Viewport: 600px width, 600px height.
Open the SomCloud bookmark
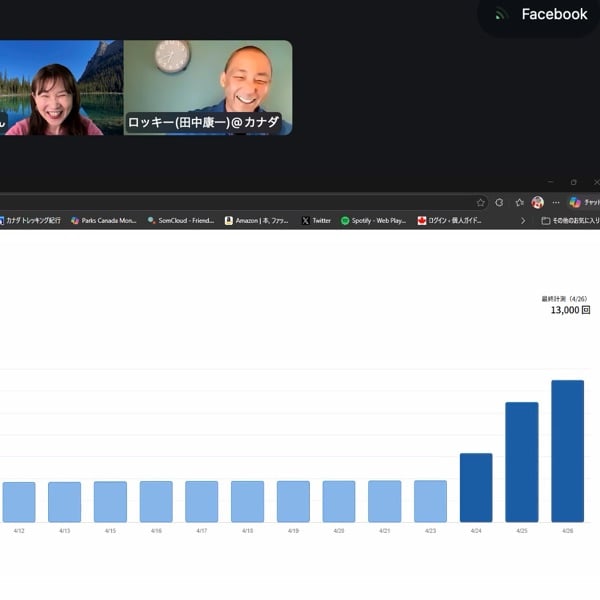[180, 220]
